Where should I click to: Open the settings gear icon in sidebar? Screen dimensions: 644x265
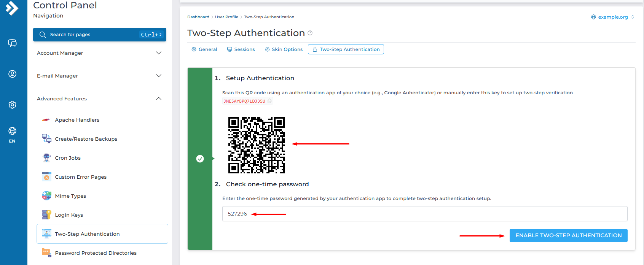coord(12,105)
